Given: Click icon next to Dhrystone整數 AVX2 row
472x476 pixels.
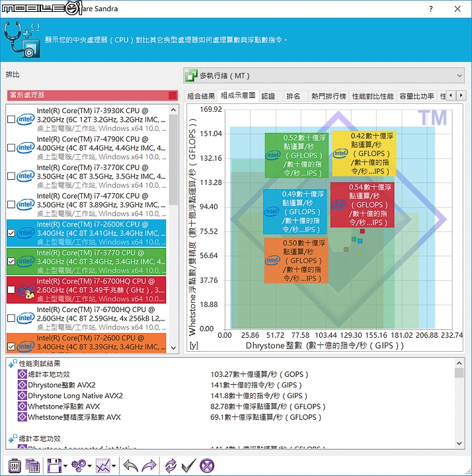Looking at the screenshot, I should coord(22,385).
